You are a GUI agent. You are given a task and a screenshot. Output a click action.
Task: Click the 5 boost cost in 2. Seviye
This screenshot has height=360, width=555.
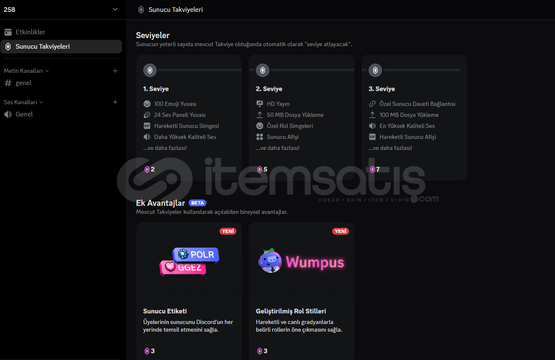coord(262,170)
